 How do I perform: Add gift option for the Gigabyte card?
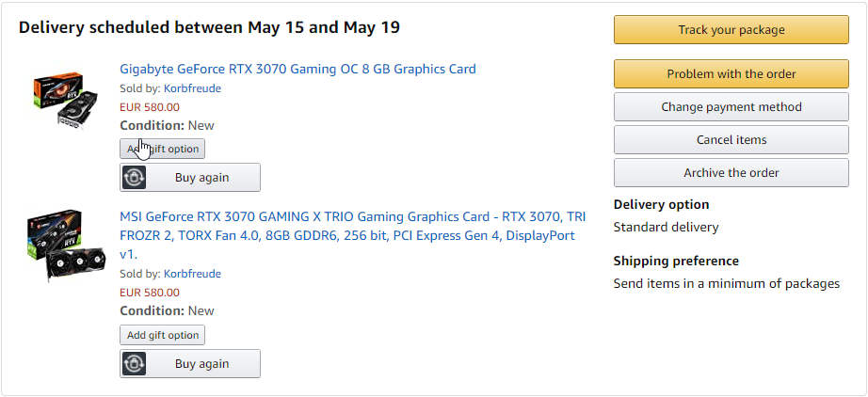(x=162, y=149)
